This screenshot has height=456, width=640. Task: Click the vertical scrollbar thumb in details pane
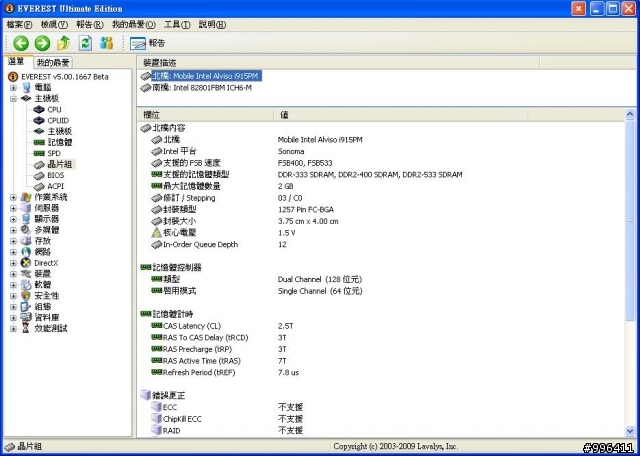coord(630,220)
